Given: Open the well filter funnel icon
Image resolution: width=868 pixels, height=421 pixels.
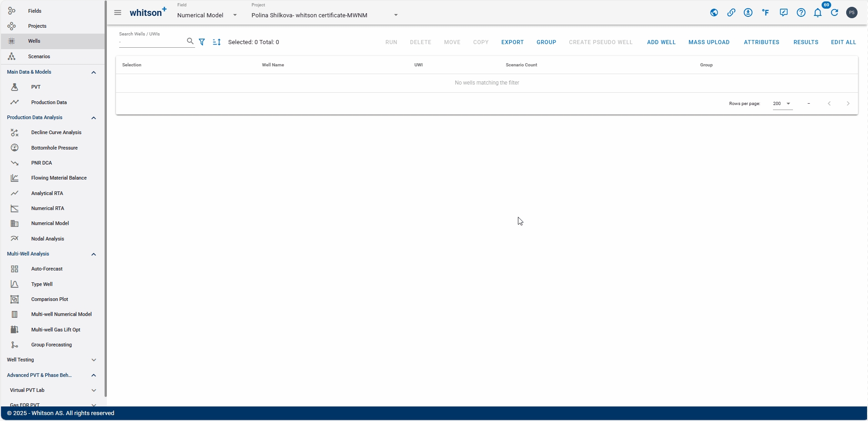Looking at the screenshot, I should pos(202,42).
